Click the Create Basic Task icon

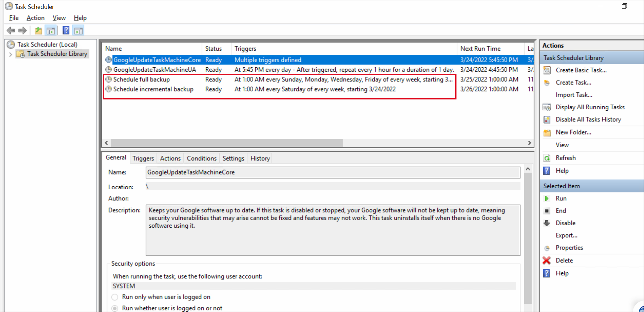click(547, 70)
